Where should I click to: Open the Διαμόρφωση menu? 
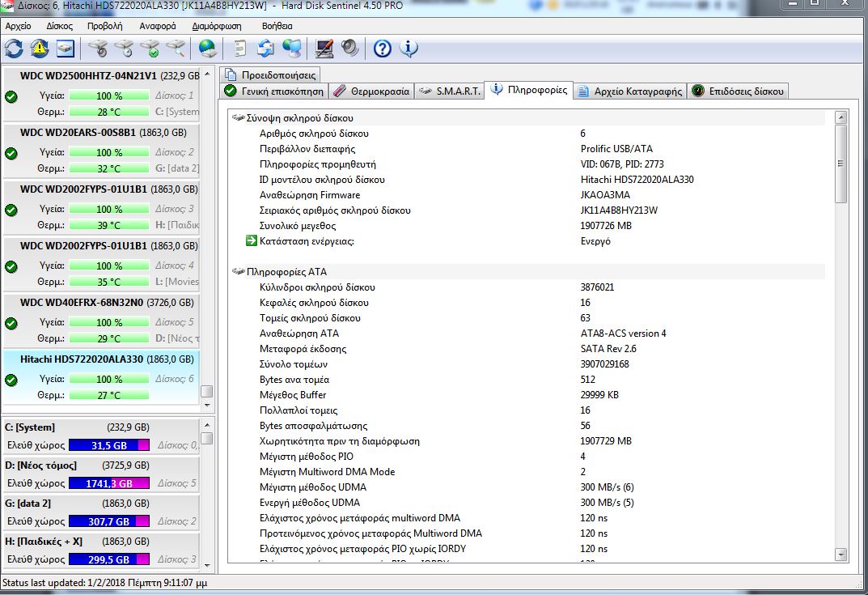217,26
